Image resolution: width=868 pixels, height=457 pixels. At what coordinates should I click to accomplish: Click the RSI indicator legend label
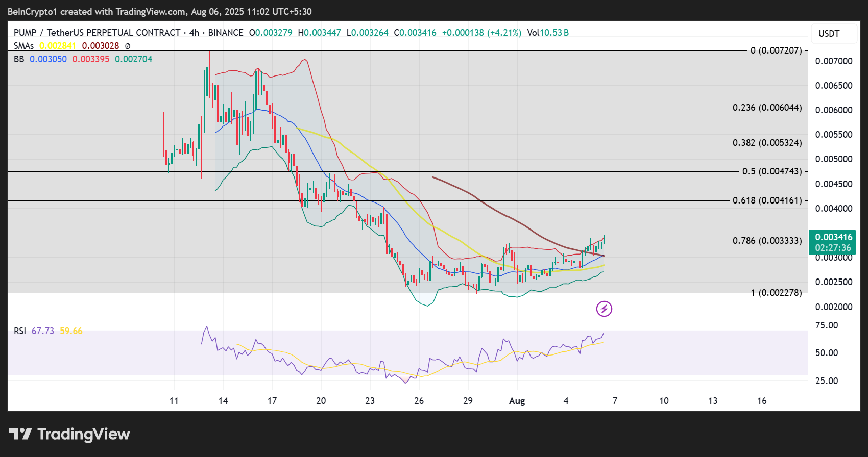point(20,331)
